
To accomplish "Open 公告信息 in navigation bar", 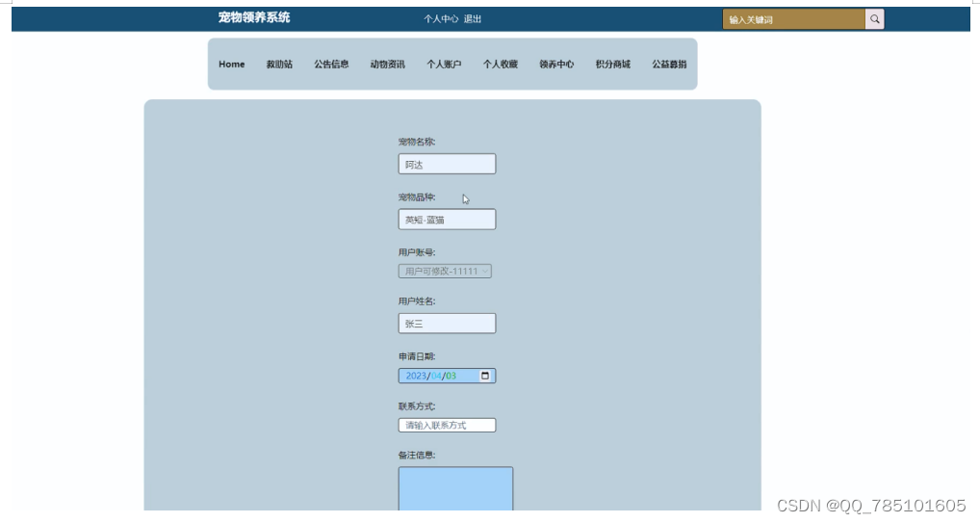I will 331,65.
